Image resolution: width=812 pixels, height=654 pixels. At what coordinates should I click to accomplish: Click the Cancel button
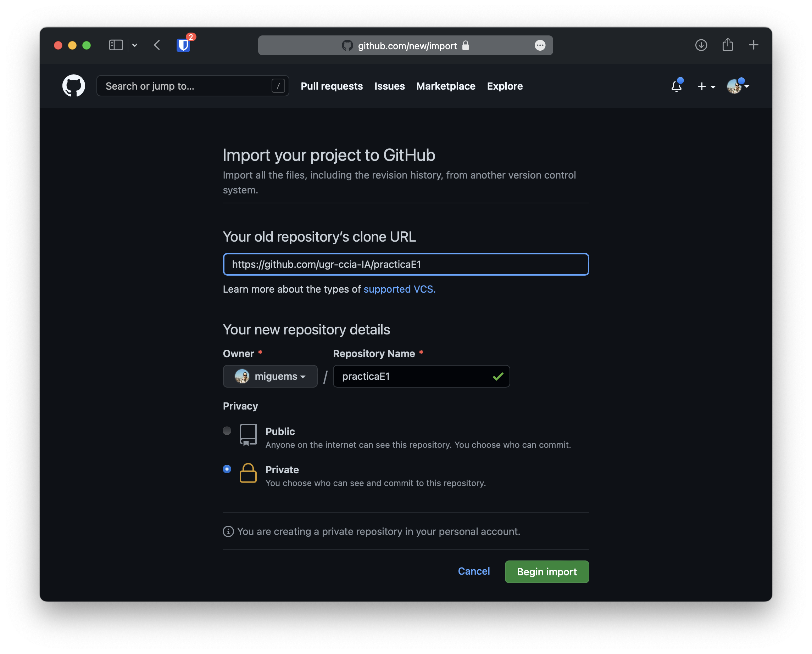coord(474,571)
